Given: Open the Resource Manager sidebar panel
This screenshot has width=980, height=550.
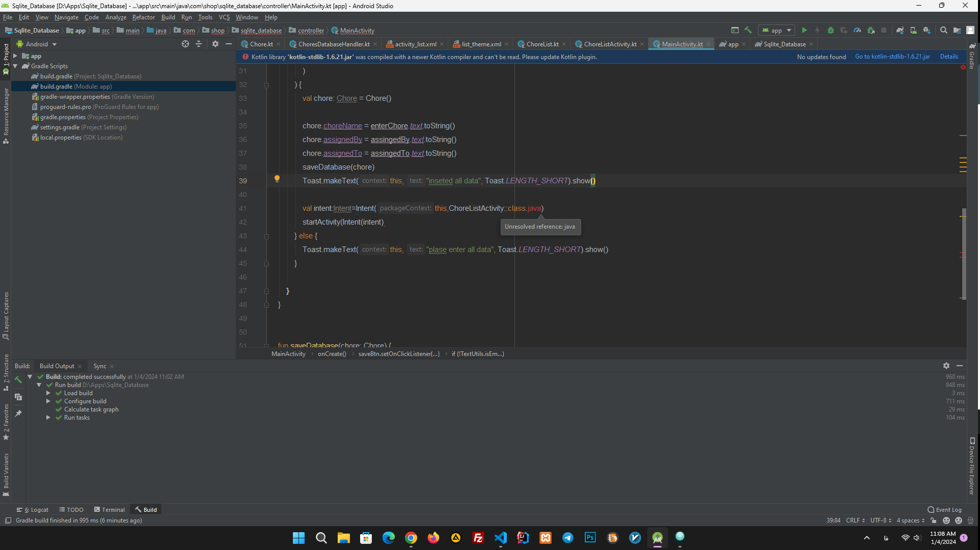Looking at the screenshot, I should click(x=6, y=108).
